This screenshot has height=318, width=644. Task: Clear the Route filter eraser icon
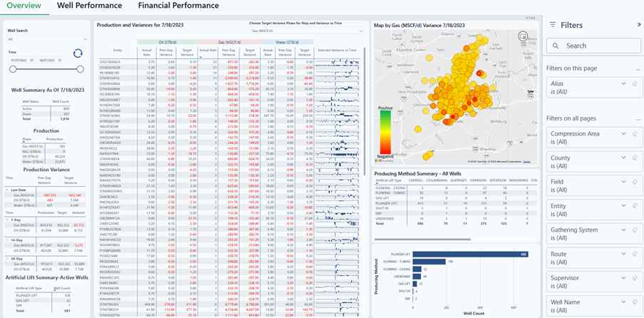635,254
